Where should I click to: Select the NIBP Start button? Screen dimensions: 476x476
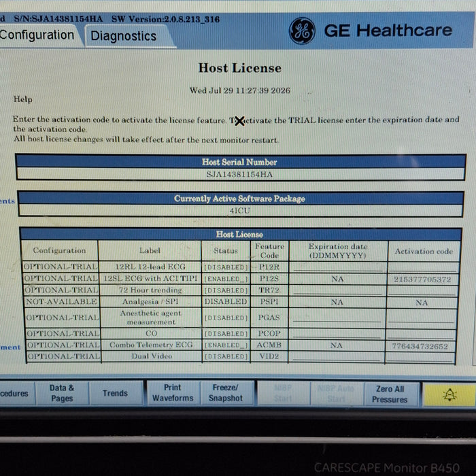click(283, 394)
